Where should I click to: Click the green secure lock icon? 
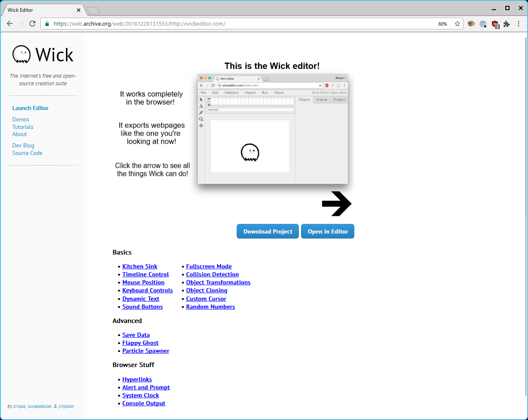point(47,24)
